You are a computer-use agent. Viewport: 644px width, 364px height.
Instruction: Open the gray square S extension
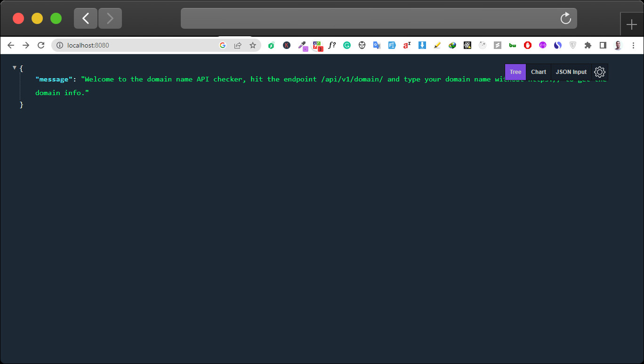coord(498,45)
